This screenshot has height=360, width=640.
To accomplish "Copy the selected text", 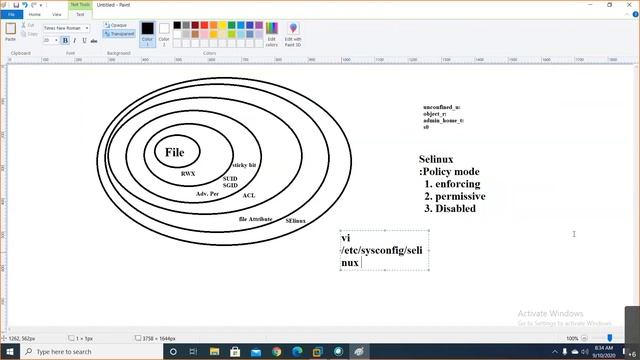I will (29, 34).
